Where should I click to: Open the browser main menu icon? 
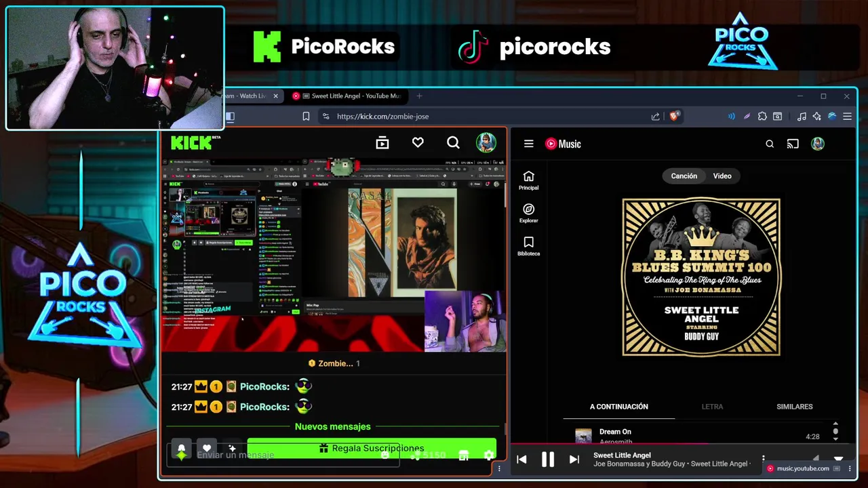pyautogui.click(x=847, y=117)
